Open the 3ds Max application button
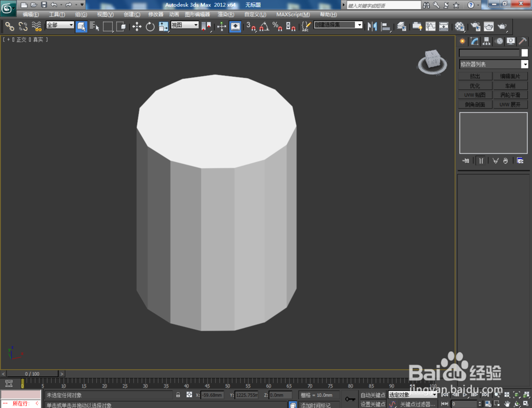Screen dimensions: 532x408 pos(7,9)
